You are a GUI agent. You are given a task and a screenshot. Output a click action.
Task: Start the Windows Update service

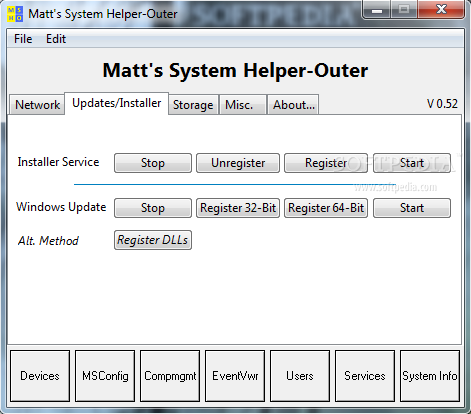(412, 208)
